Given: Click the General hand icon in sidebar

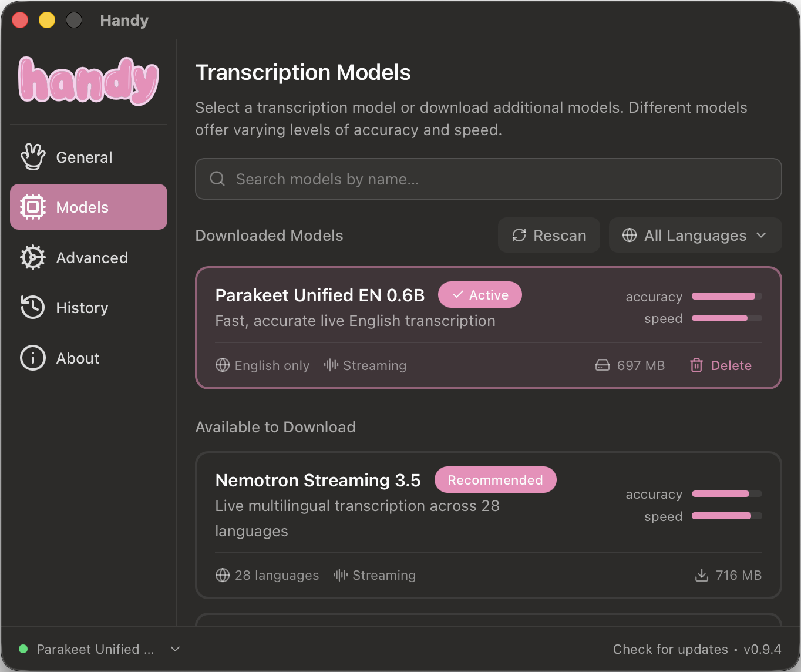Looking at the screenshot, I should click(33, 157).
